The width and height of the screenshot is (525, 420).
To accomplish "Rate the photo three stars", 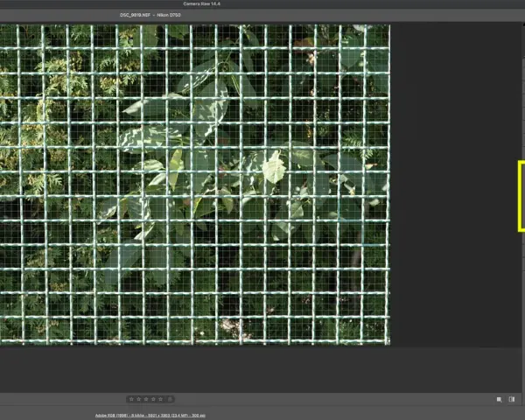I will point(146,399).
